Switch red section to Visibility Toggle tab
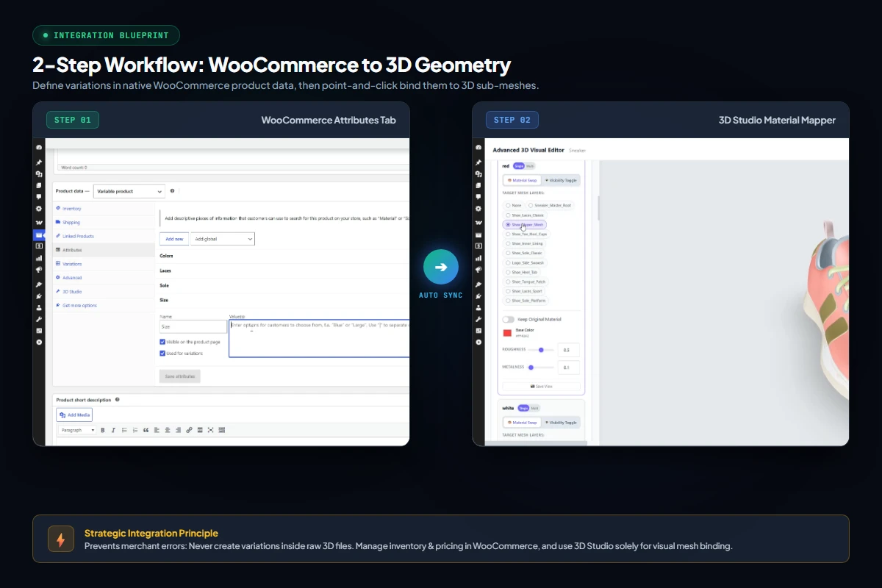Screen dimensions: 882x588 point(562,180)
